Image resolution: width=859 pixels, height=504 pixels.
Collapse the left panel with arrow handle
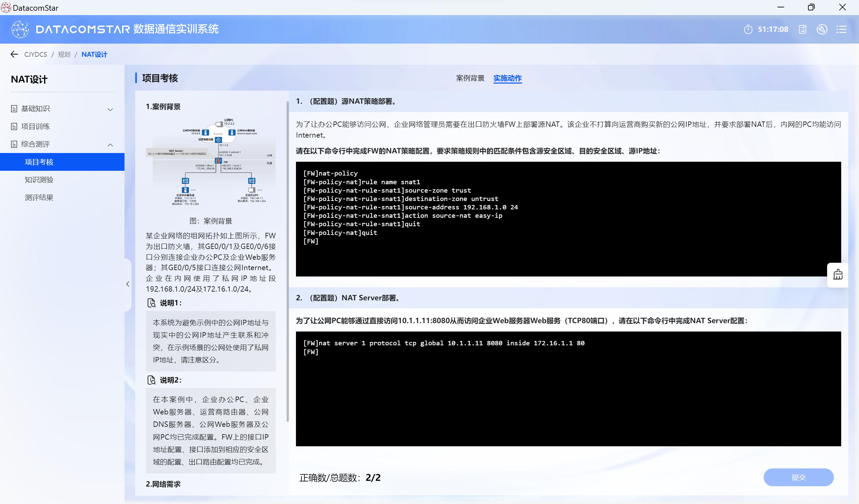click(128, 284)
